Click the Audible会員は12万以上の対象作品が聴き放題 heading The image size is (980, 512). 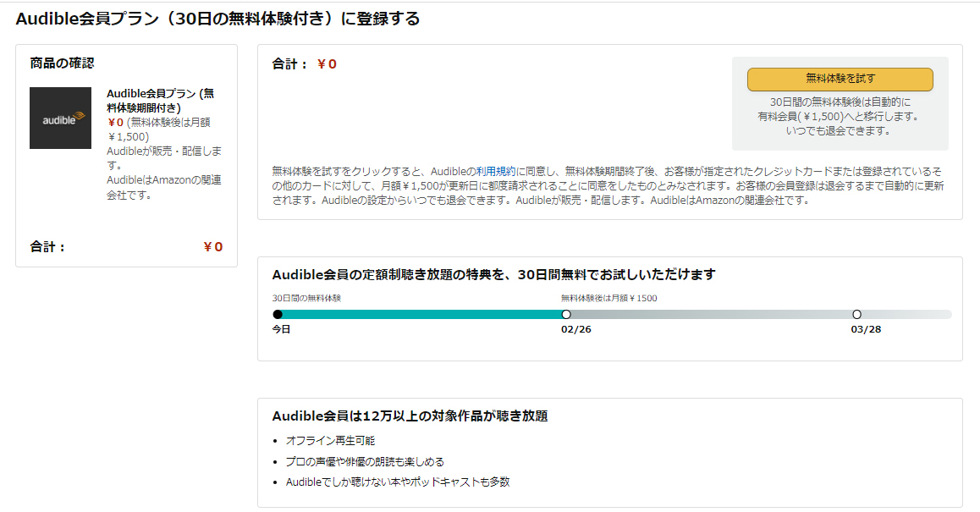pyautogui.click(x=410, y=416)
